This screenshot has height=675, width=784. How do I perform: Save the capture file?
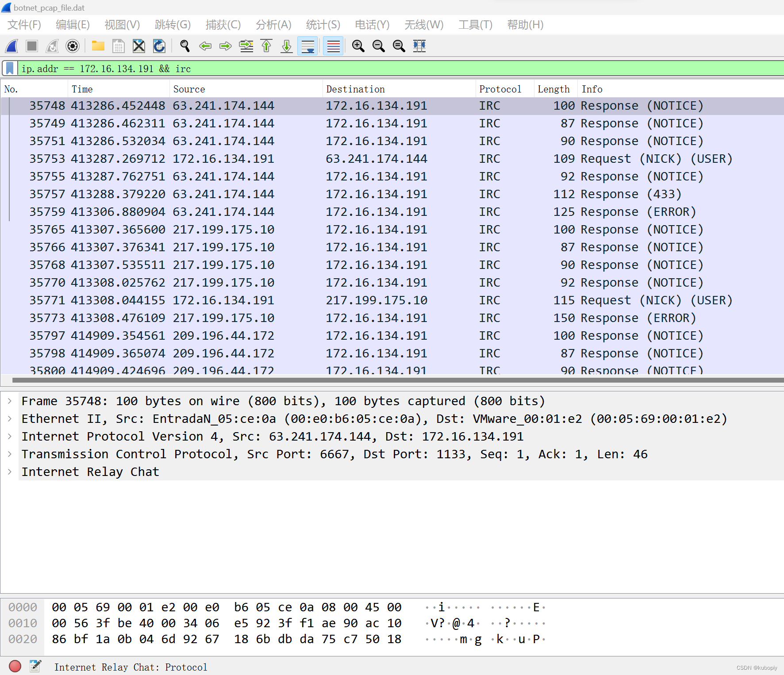point(119,46)
